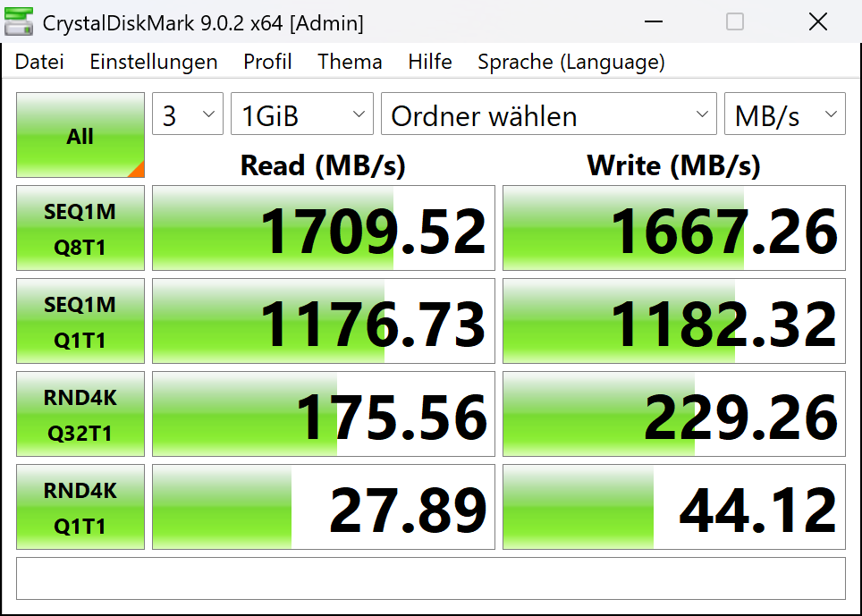Open the Einstellungen menu
The image size is (862, 616).
pyautogui.click(x=154, y=62)
